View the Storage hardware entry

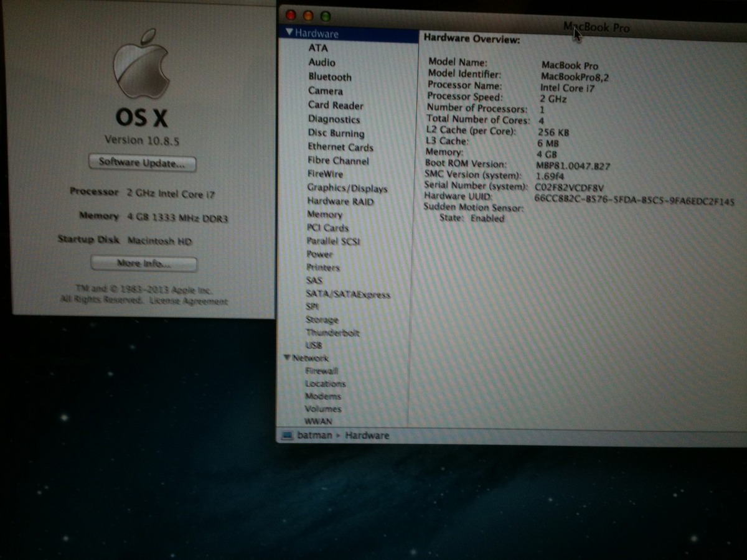coord(322,320)
